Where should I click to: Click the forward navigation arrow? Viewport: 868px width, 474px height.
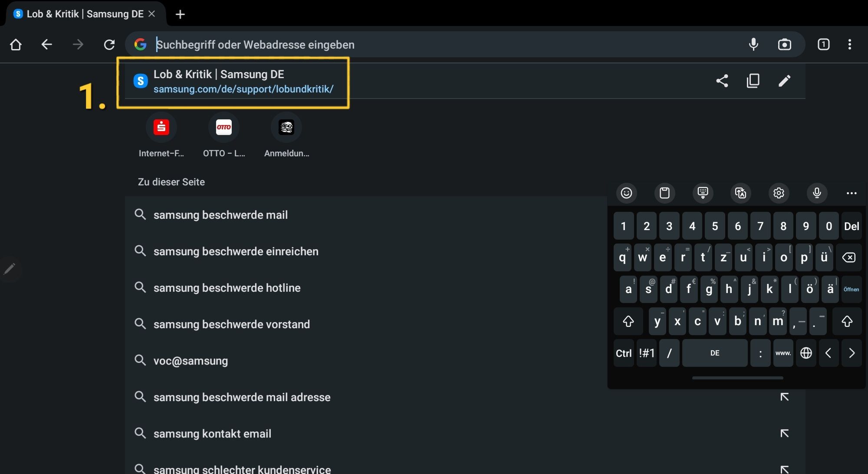pyautogui.click(x=78, y=45)
